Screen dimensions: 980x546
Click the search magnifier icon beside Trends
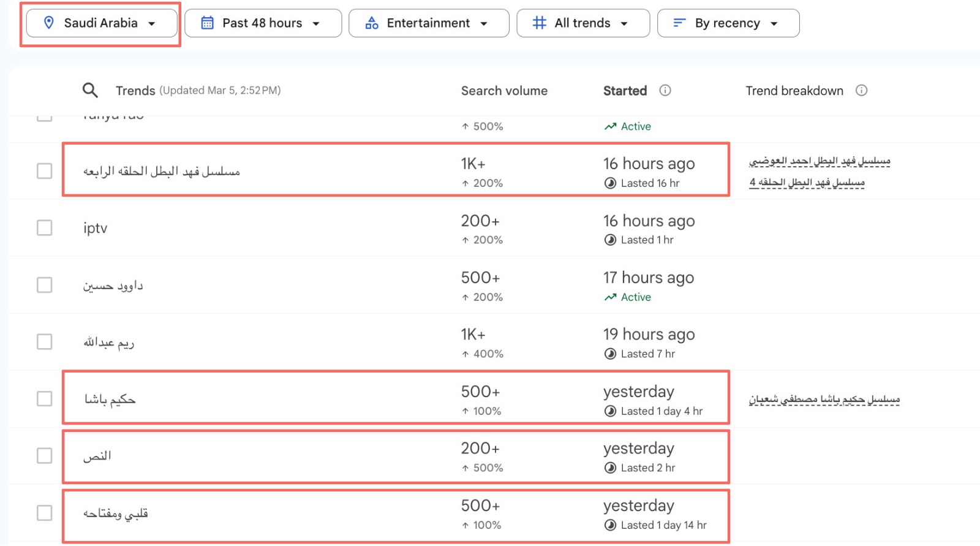pyautogui.click(x=90, y=91)
